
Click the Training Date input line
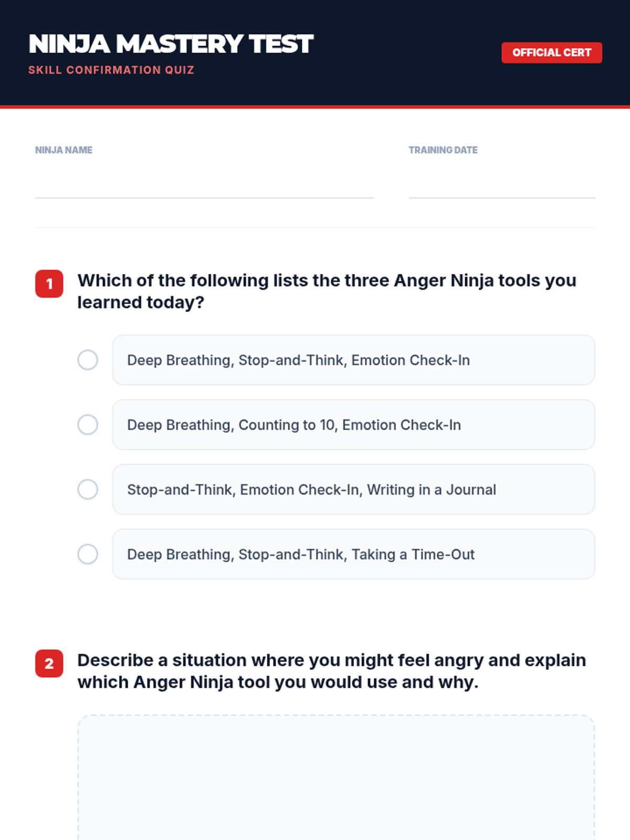(502, 183)
